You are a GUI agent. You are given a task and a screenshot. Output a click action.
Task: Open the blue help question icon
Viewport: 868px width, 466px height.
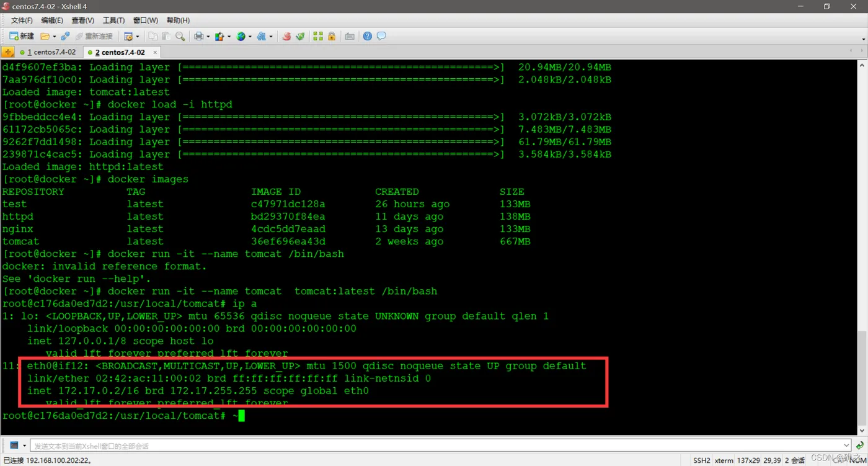(x=368, y=37)
